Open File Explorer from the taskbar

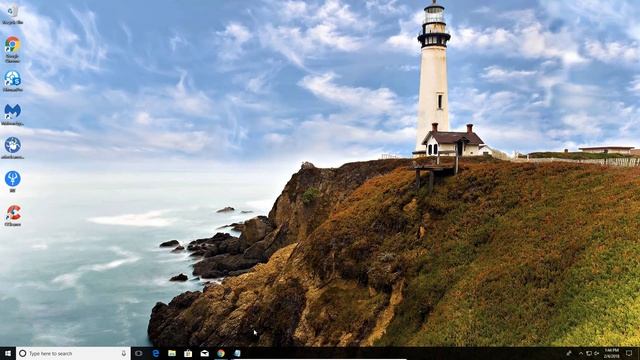coord(172,353)
